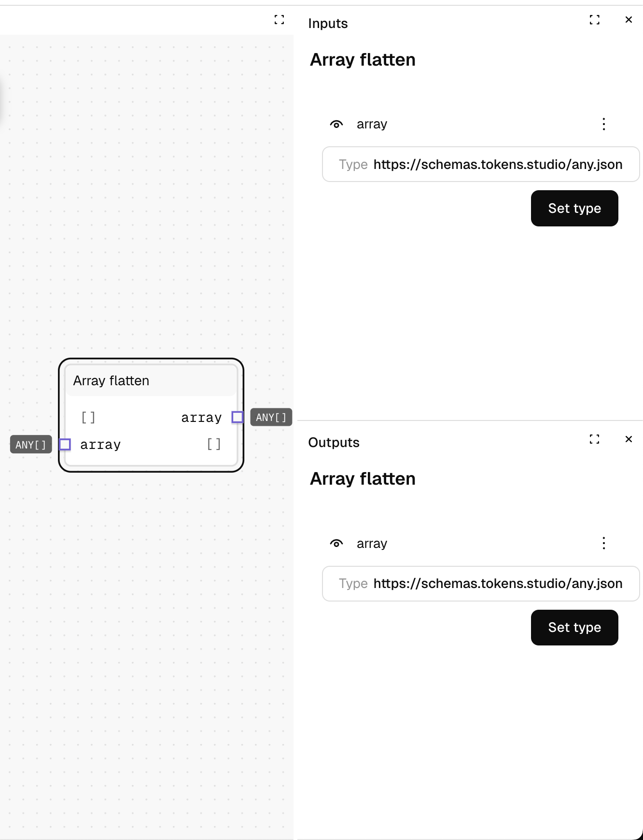
Task: Click the Inputs panel heading
Action: point(328,23)
